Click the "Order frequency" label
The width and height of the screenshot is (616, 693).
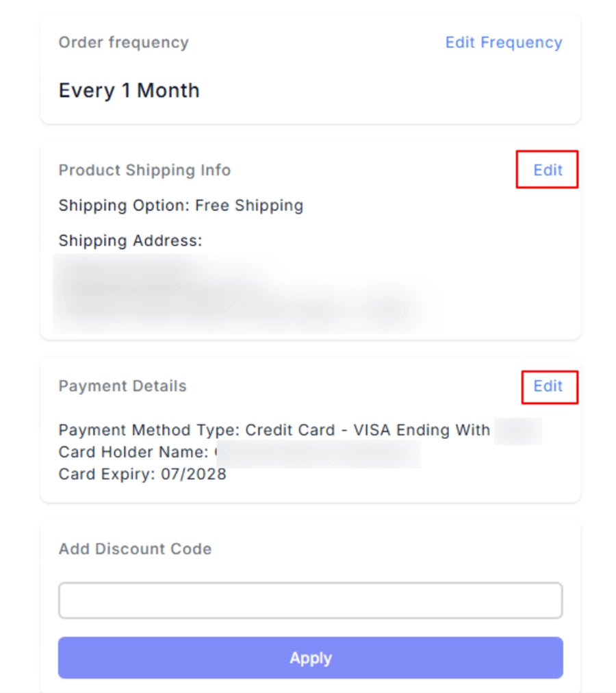[123, 42]
